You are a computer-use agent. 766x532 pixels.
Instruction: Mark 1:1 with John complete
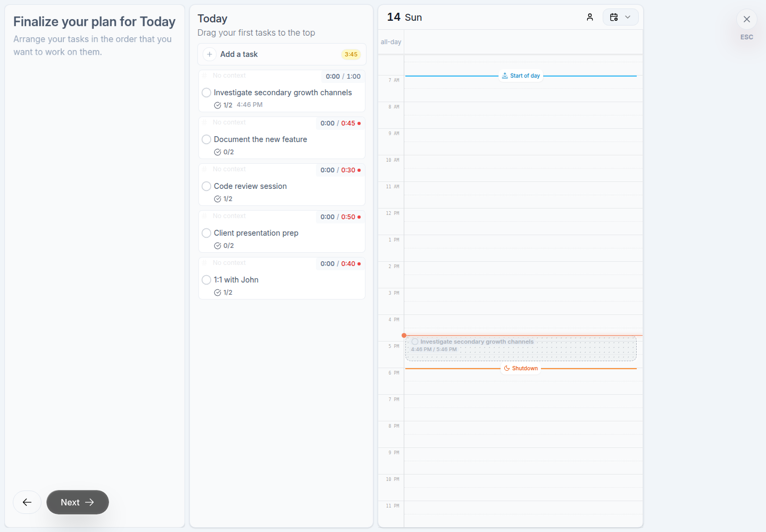206,280
